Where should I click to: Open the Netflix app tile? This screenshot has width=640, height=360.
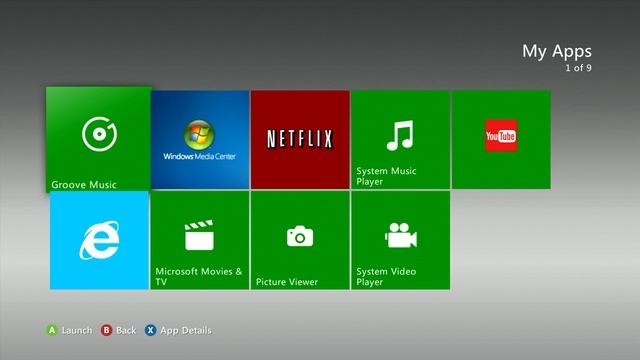(300, 140)
